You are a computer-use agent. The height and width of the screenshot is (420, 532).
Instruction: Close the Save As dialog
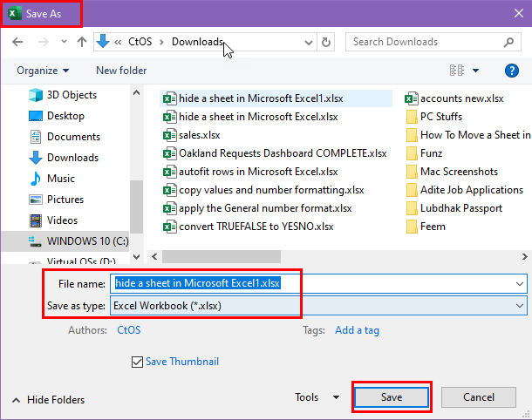(518, 14)
